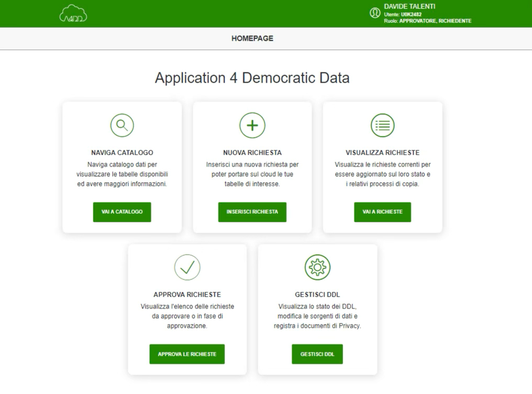
Task: Click the Visualizza lo stato dei DDL description
Action: [317, 316]
